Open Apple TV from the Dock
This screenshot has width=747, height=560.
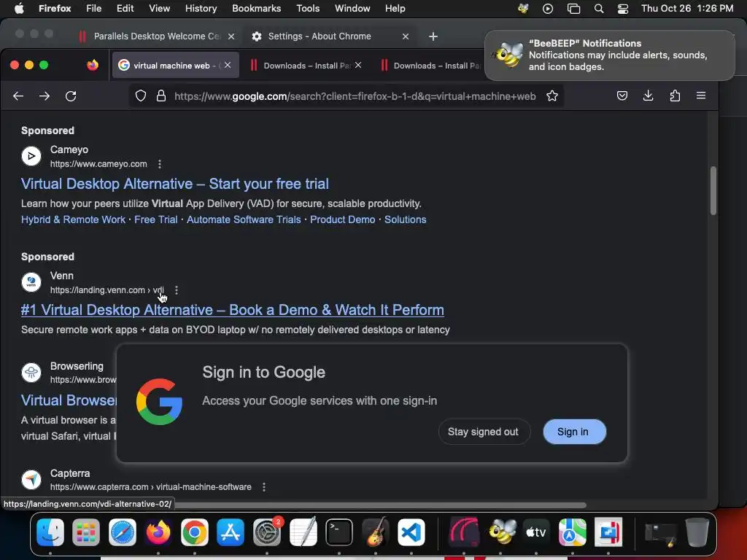click(x=536, y=532)
